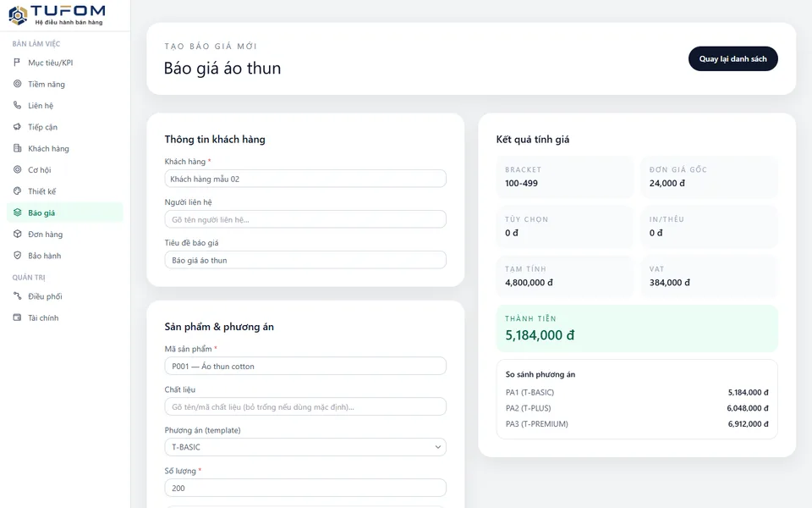Viewport: 812px width, 508px height.
Task: Click the wallet icon beside Tài chính
Action: coord(17,317)
